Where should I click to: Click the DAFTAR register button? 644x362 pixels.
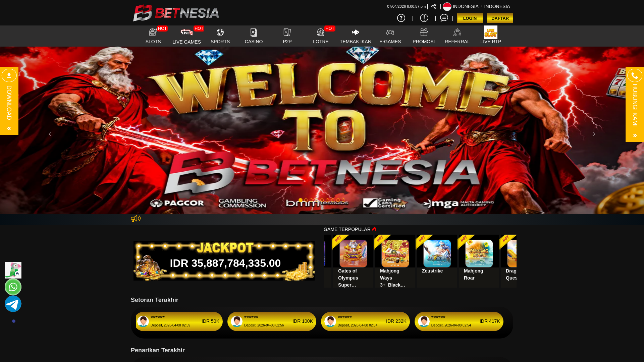coord(500,18)
